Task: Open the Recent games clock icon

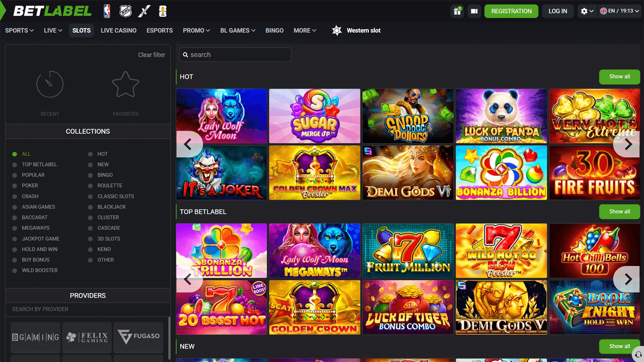Action: pos(50,84)
